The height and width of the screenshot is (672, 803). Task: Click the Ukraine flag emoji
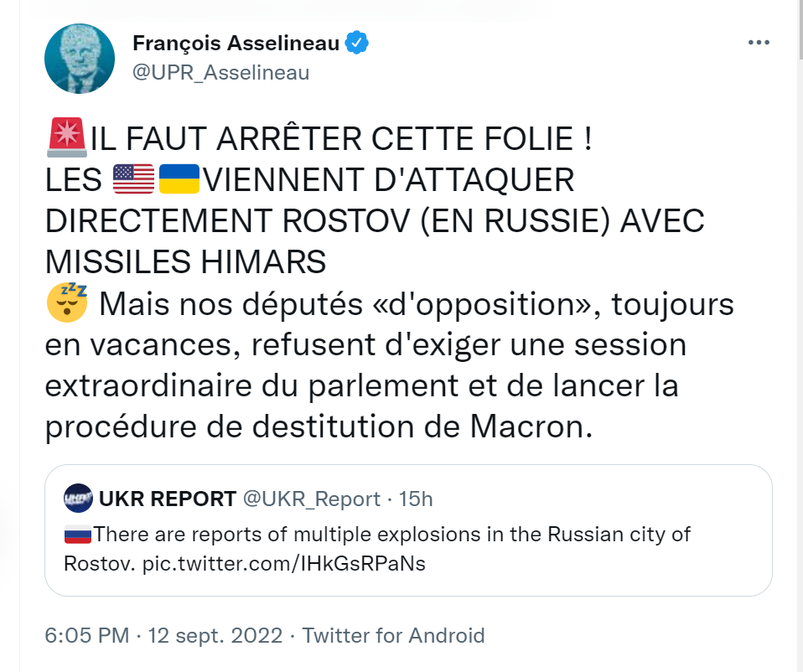click(x=179, y=179)
